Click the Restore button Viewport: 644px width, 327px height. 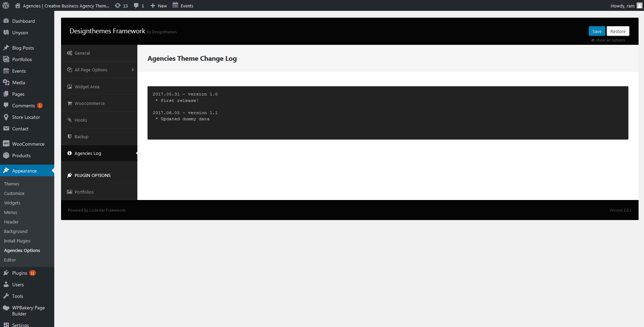point(618,31)
